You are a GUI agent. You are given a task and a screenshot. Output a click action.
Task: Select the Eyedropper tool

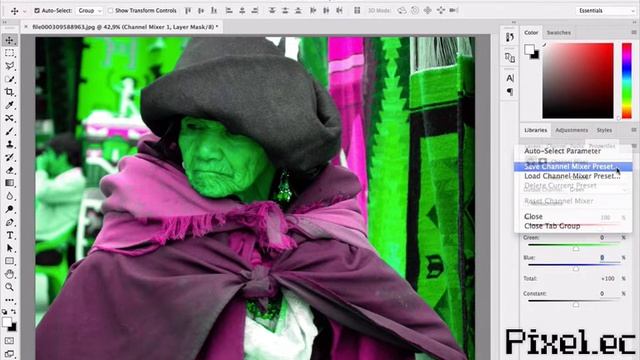click(9, 105)
